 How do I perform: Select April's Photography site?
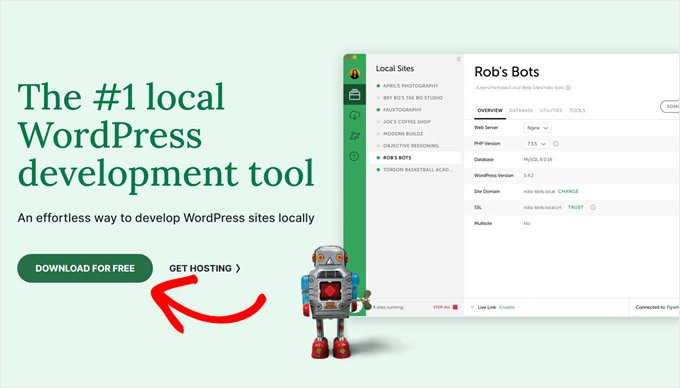click(410, 86)
